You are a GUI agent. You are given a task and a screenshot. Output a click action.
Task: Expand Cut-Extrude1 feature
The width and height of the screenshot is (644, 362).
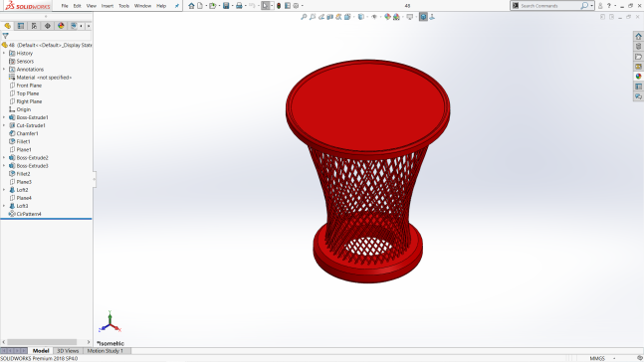[x=4, y=125]
